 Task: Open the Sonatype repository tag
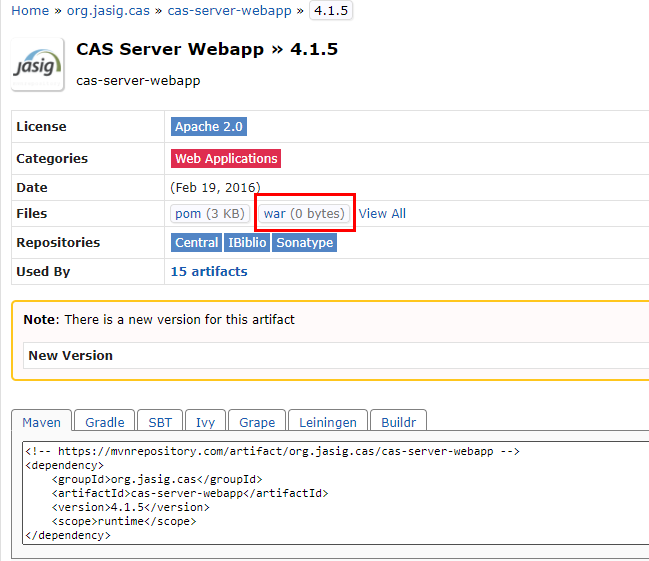305,243
